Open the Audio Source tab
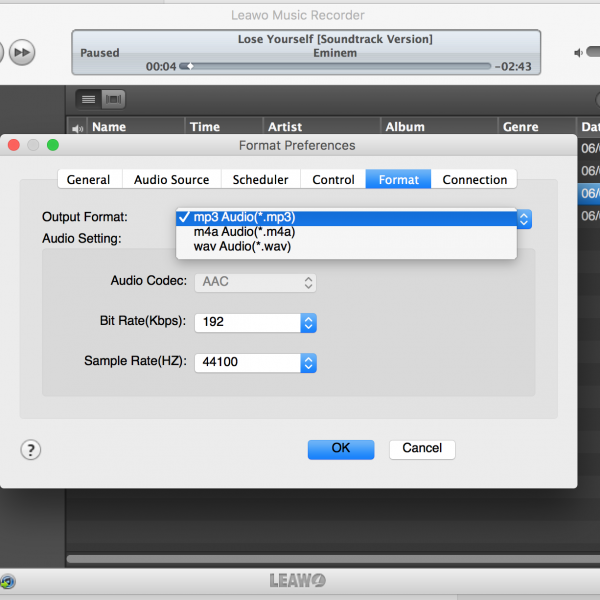This screenshot has width=600, height=600. tap(172, 179)
